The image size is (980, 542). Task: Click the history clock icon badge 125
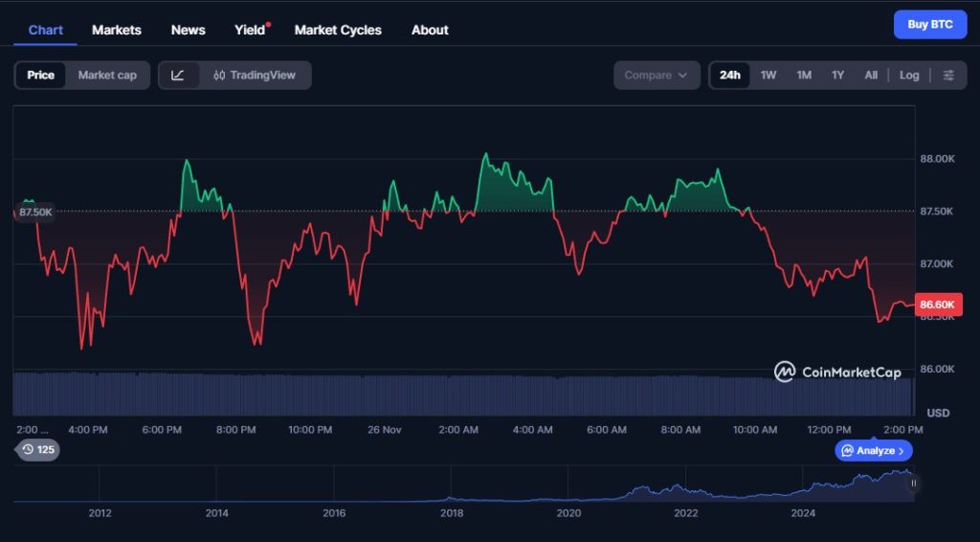pos(37,449)
